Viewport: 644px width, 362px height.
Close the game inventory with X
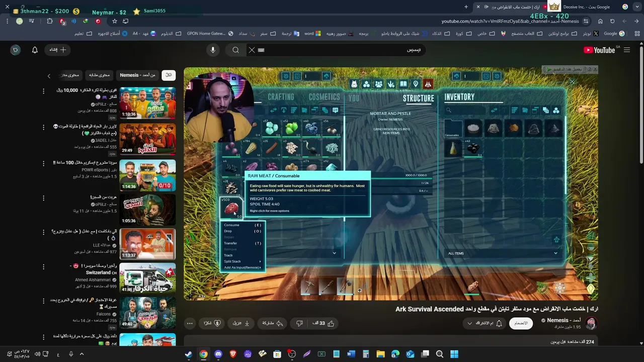pyautogui.click(x=572, y=81)
